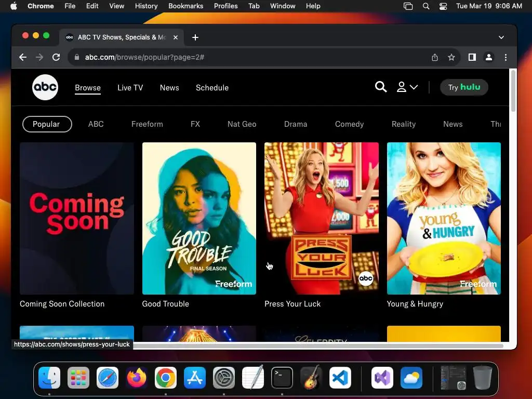Open Terminal from the dock

click(282, 378)
